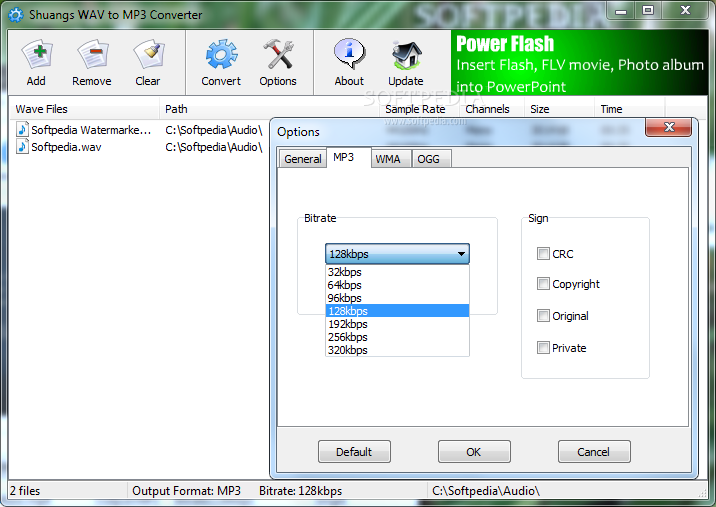Select the Softpedia Watermarke... file row
Image resolution: width=716 pixels, height=507 pixels.
coord(139,130)
